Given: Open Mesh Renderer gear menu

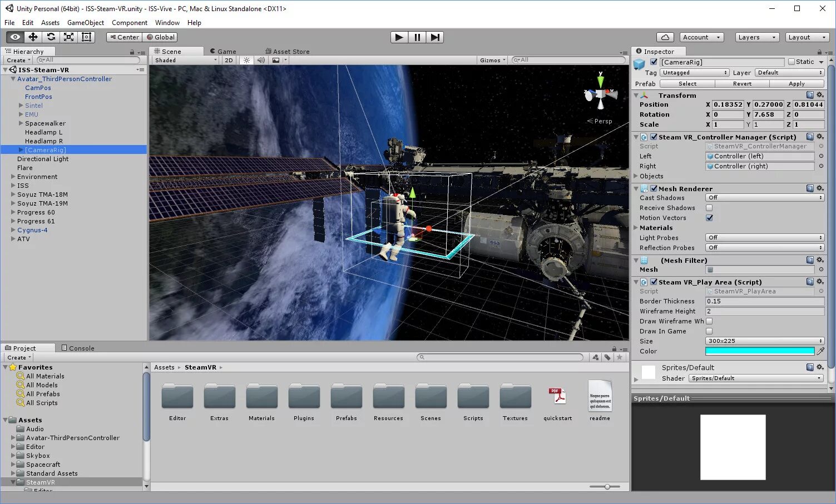Looking at the screenshot, I should tap(820, 188).
